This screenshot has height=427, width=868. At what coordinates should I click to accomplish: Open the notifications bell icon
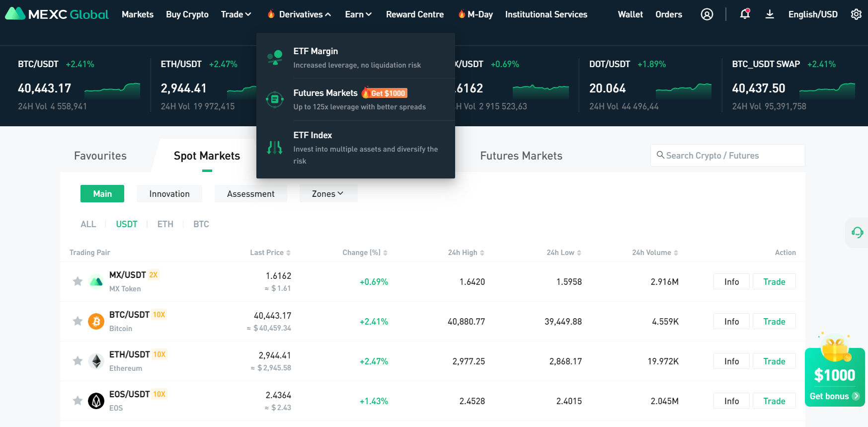[x=744, y=14]
